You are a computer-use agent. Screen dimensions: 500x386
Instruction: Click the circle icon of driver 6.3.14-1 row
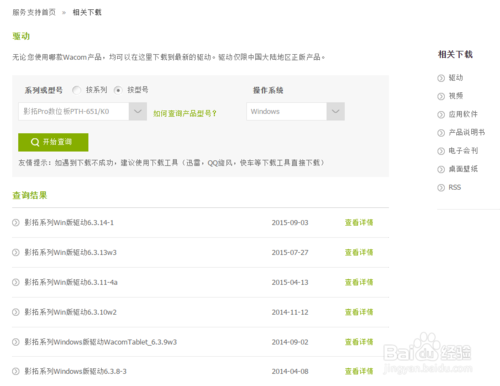tap(16, 223)
